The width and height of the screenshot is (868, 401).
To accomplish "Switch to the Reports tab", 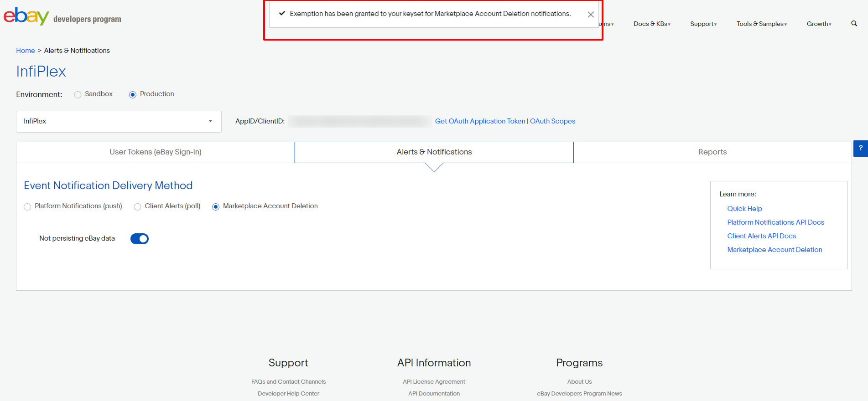I will click(x=712, y=152).
